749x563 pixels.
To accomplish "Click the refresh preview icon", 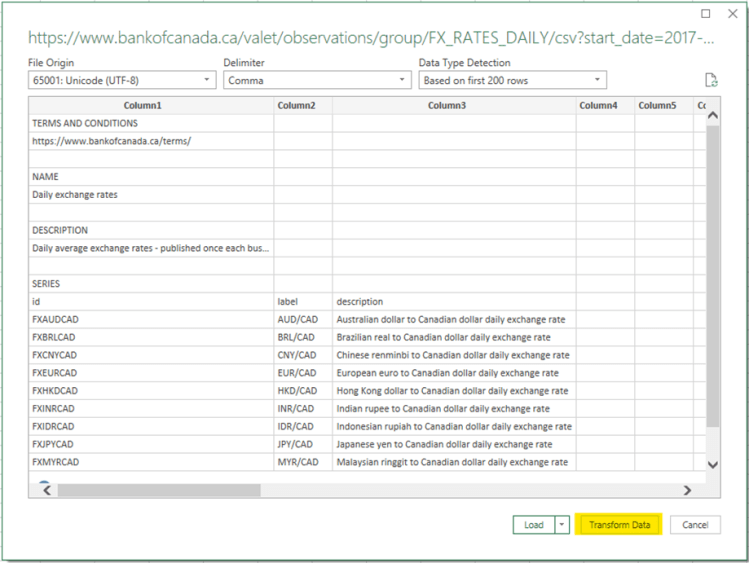I will (711, 80).
